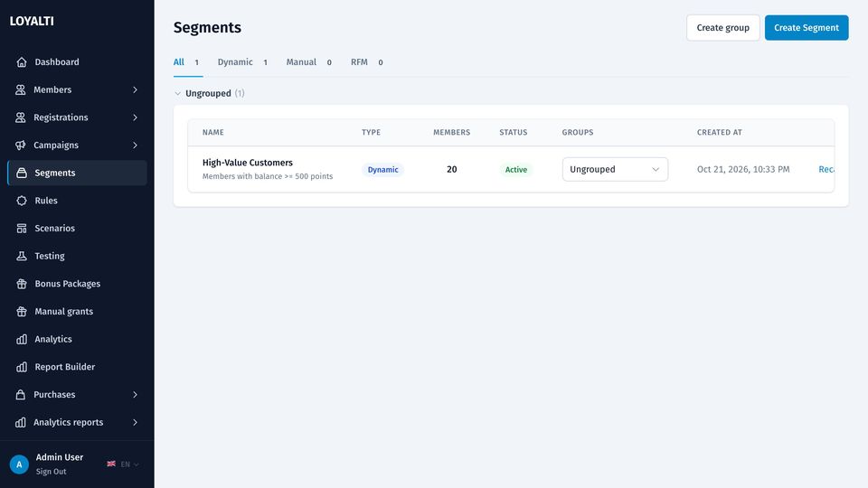This screenshot has height=488, width=868.
Task: Click the Manual grants gift icon
Action: pyautogui.click(x=22, y=311)
